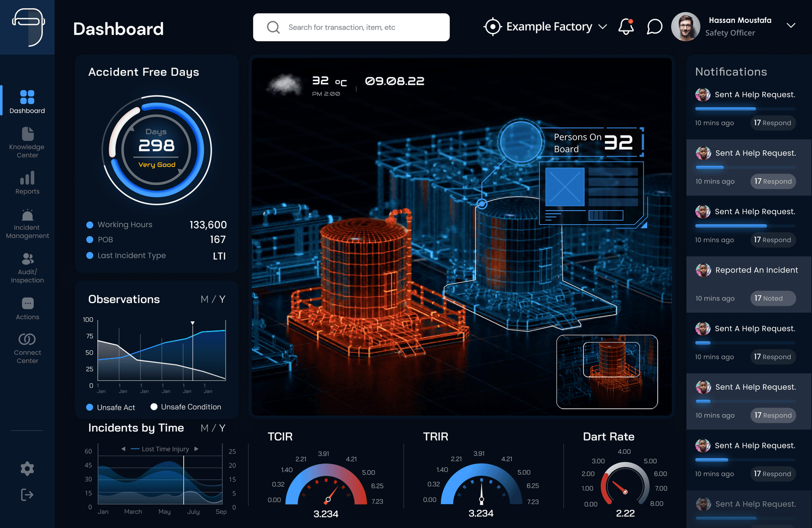The width and height of the screenshot is (812, 528).
Task: Click Connect Center menu label
Action: [x=27, y=356]
